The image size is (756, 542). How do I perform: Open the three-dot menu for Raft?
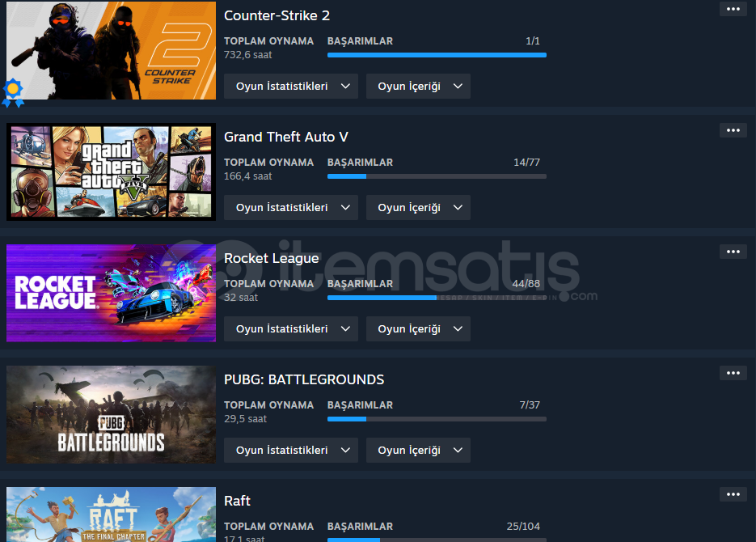tap(733, 494)
